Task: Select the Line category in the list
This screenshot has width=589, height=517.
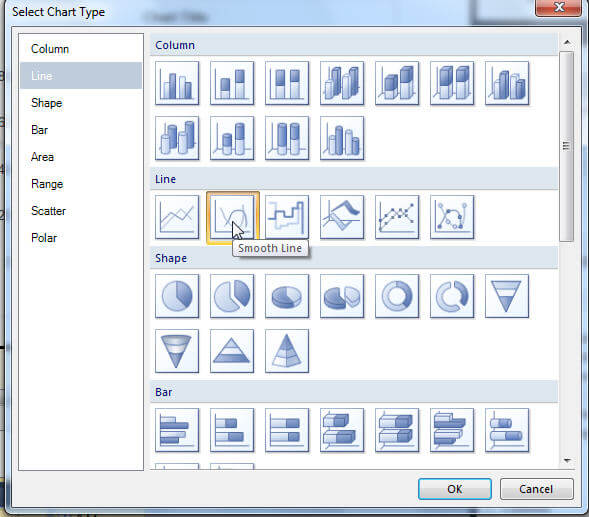Action: click(x=81, y=76)
